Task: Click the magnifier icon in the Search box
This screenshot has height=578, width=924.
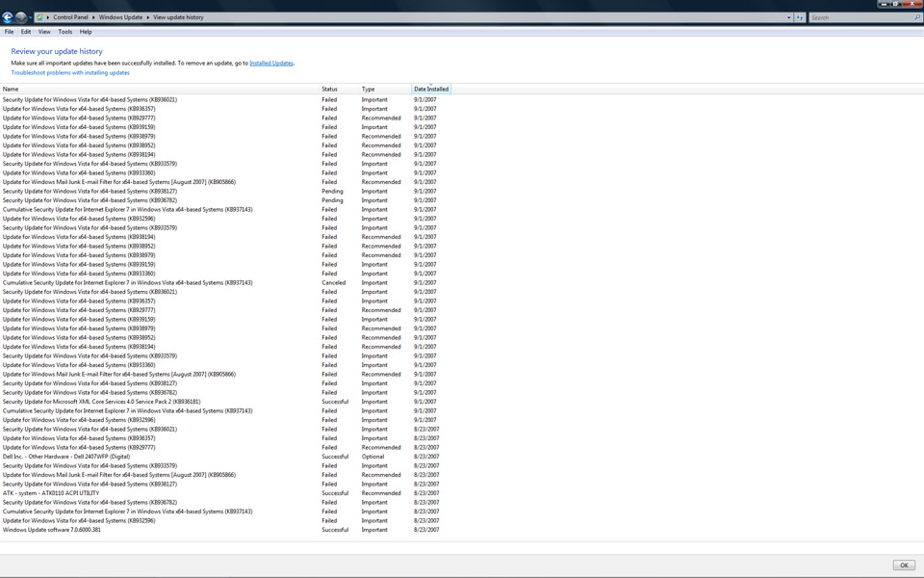Action: coord(917,17)
